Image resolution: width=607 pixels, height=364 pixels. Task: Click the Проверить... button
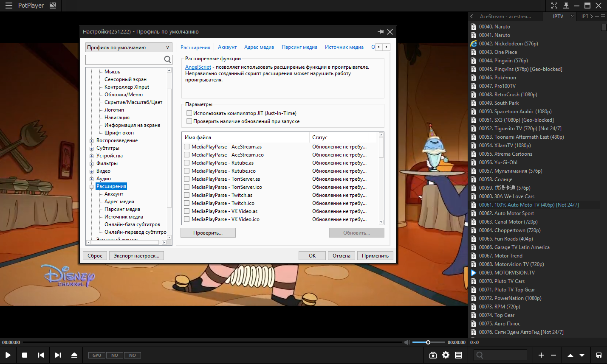tap(208, 233)
